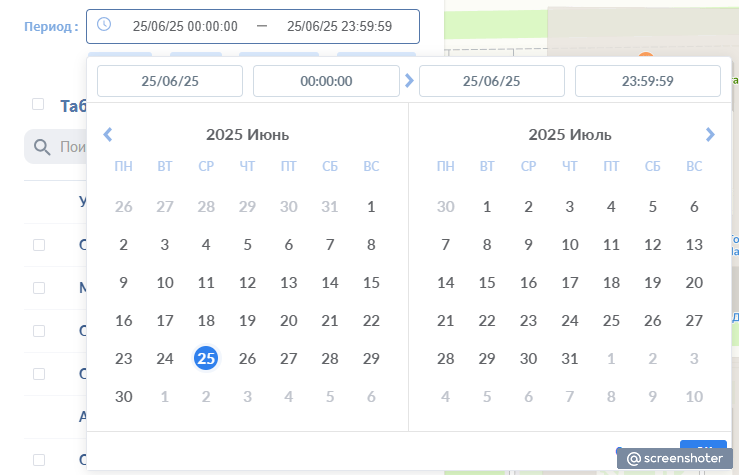Click the end date input in the right panel
Viewport: 739px width, 475px height.
pyautogui.click(x=492, y=81)
